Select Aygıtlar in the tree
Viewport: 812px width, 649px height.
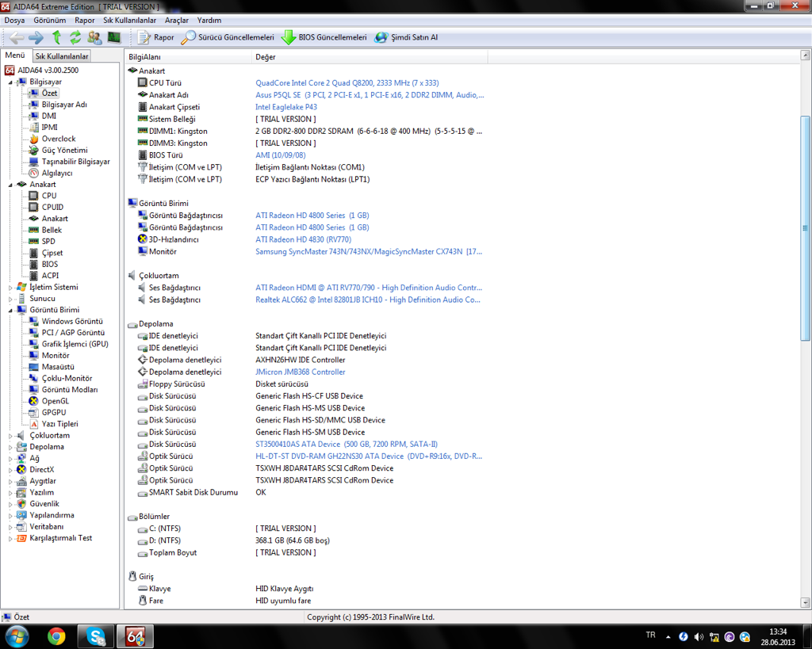pyautogui.click(x=41, y=481)
